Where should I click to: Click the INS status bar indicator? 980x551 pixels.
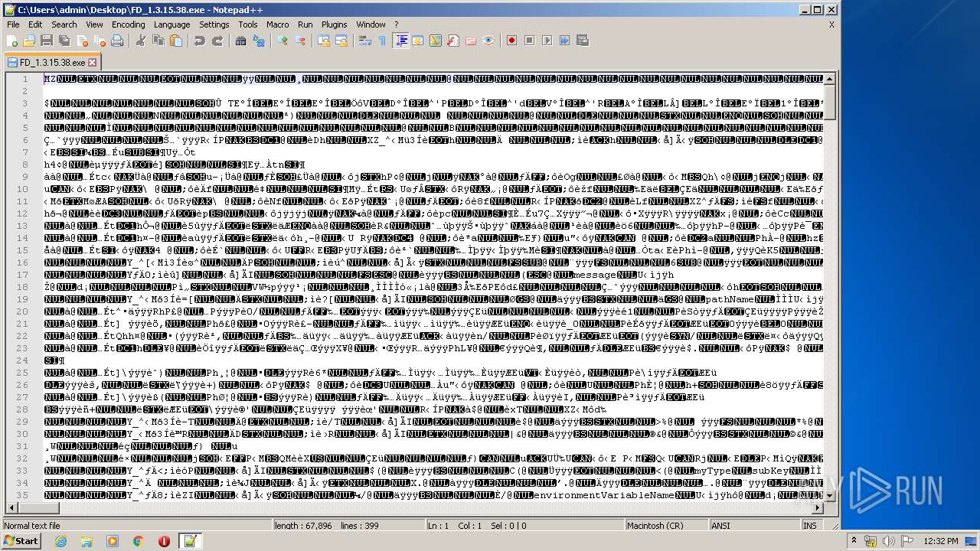(809, 526)
